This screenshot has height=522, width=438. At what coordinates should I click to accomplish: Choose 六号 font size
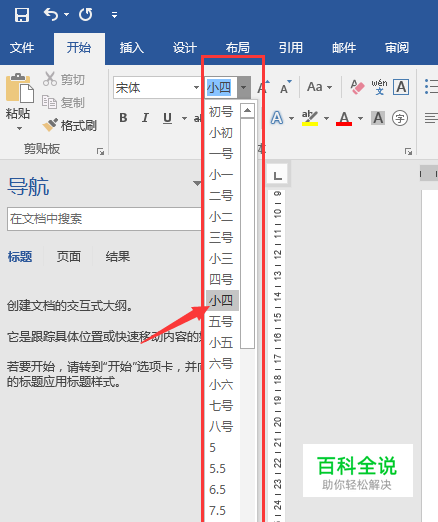click(222, 364)
